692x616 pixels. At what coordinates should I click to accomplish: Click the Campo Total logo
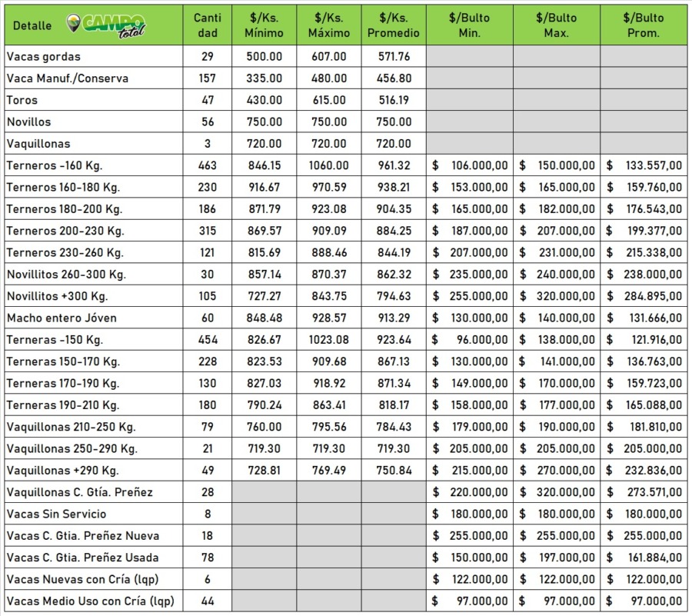106,25
